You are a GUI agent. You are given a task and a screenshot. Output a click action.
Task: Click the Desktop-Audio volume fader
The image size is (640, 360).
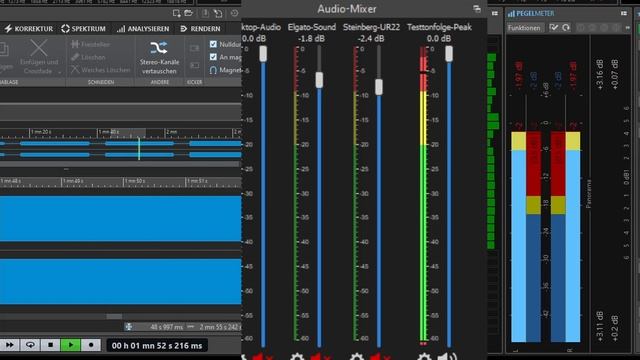tap(263, 54)
